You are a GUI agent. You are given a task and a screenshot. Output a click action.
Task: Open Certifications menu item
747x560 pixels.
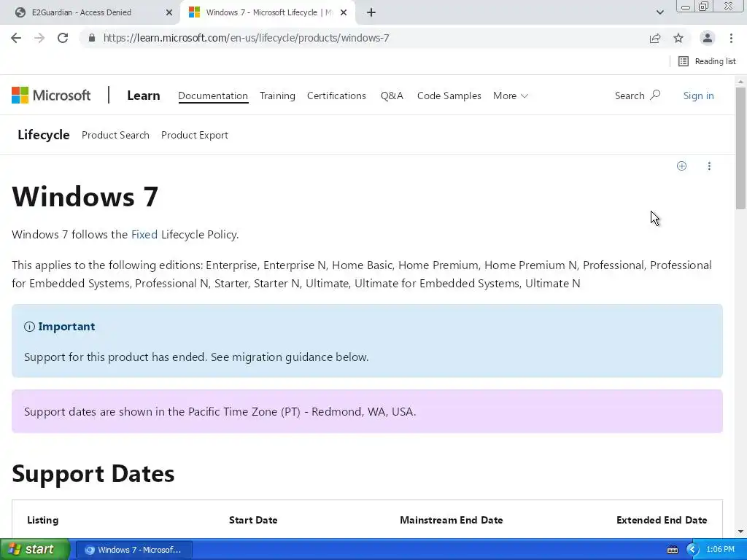point(336,96)
